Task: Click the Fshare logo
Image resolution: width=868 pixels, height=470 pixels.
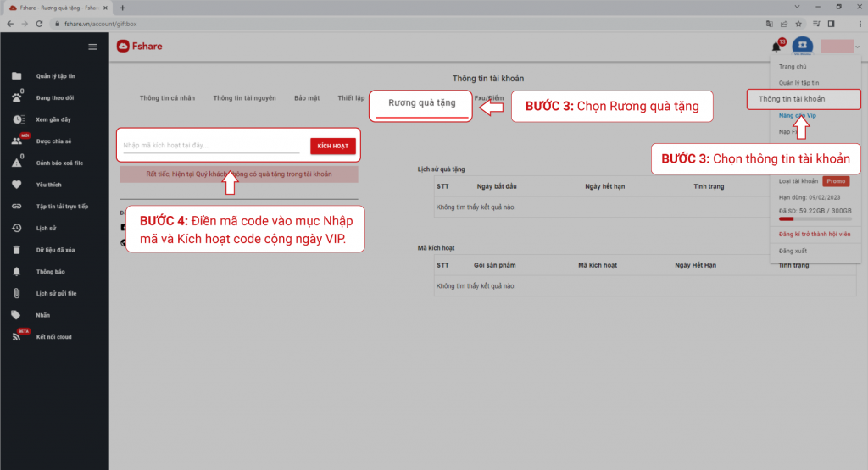Action: (140, 47)
